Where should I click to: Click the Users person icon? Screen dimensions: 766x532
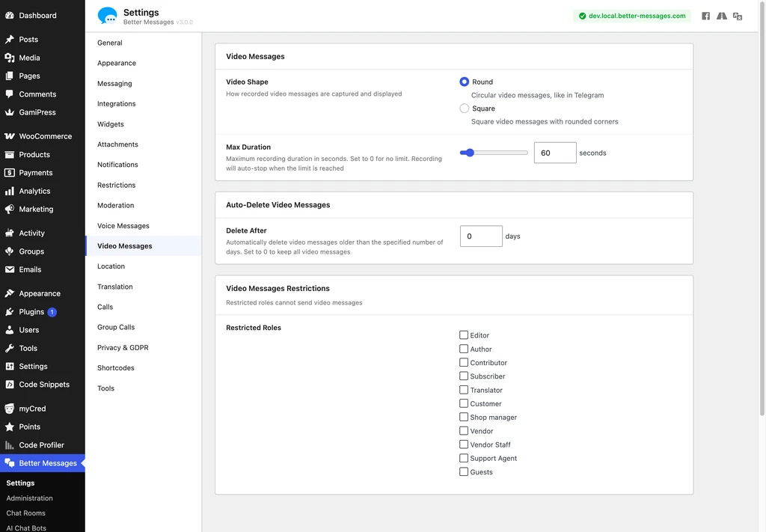coord(9,330)
